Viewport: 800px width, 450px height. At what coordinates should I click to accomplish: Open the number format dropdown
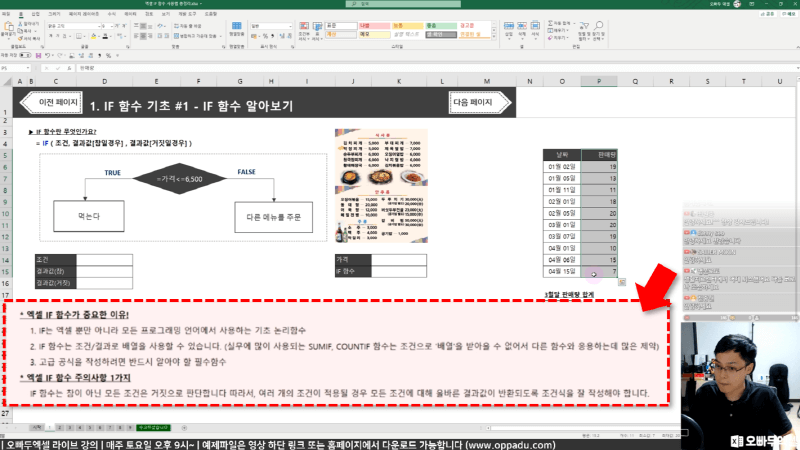point(290,26)
